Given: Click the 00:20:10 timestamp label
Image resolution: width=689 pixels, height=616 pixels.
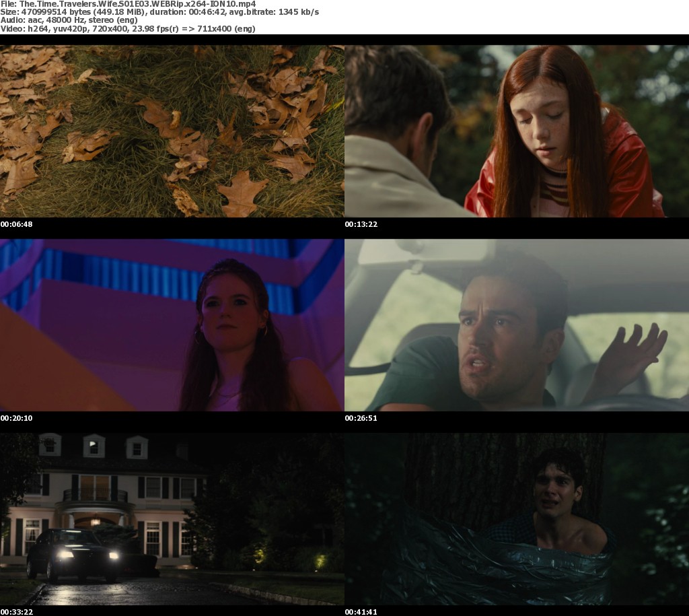Looking at the screenshot, I should (16, 418).
